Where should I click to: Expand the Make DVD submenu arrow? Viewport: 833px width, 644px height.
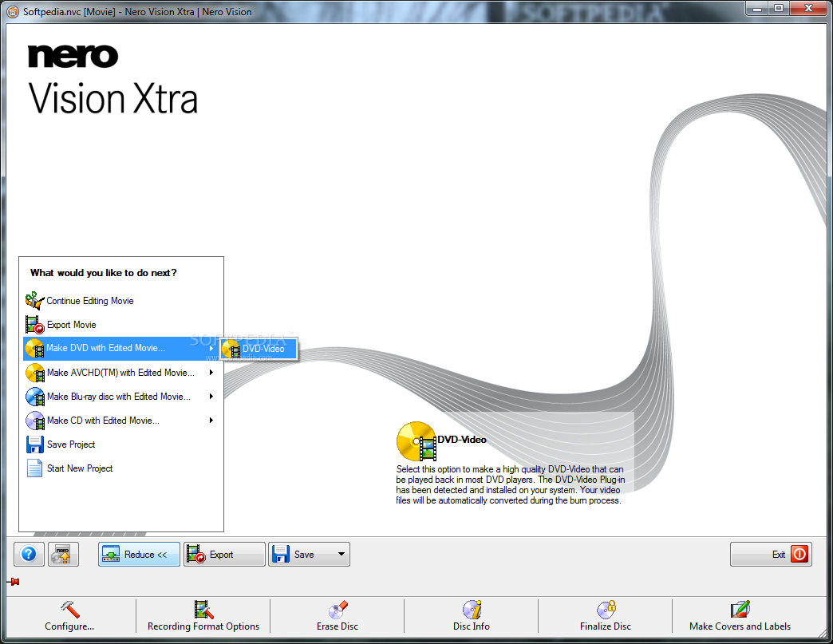coord(211,348)
